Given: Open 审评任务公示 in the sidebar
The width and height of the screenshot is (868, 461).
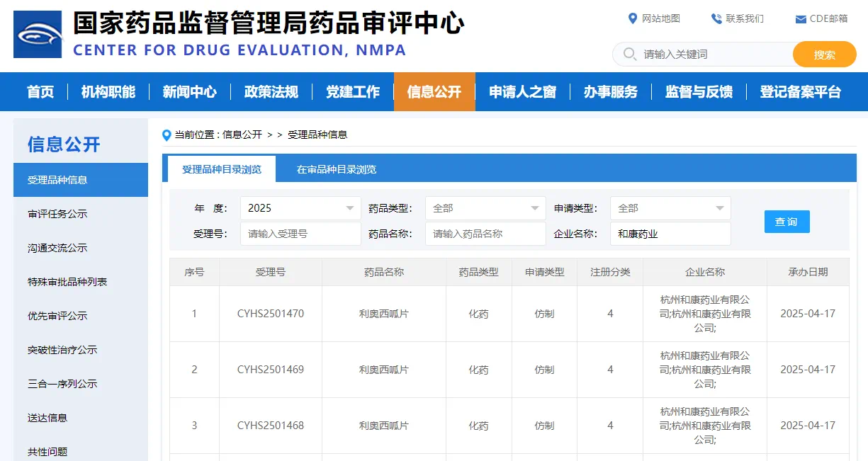Looking at the screenshot, I should pyautogui.click(x=57, y=214).
